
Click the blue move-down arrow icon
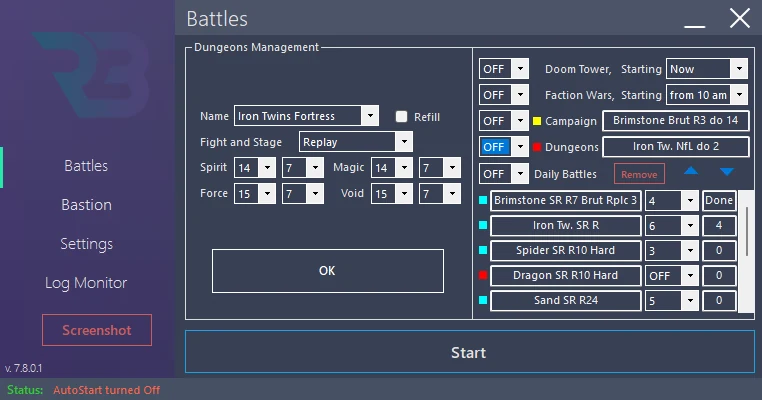727,172
